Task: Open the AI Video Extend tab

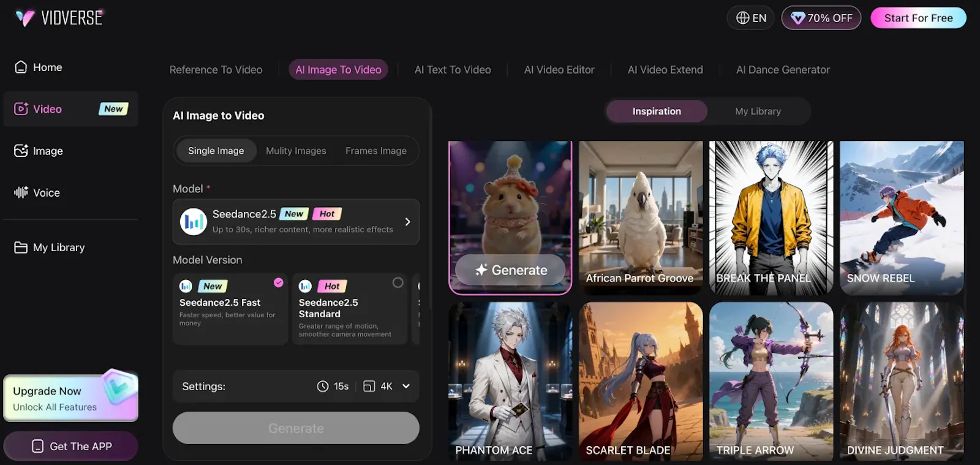Action: pyautogui.click(x=665, y=70)
